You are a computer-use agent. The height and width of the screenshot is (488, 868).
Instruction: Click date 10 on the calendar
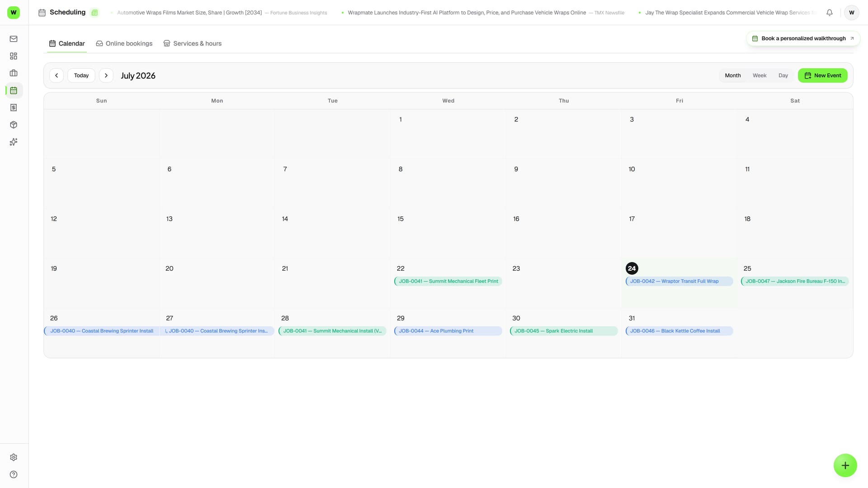[632, 169]
